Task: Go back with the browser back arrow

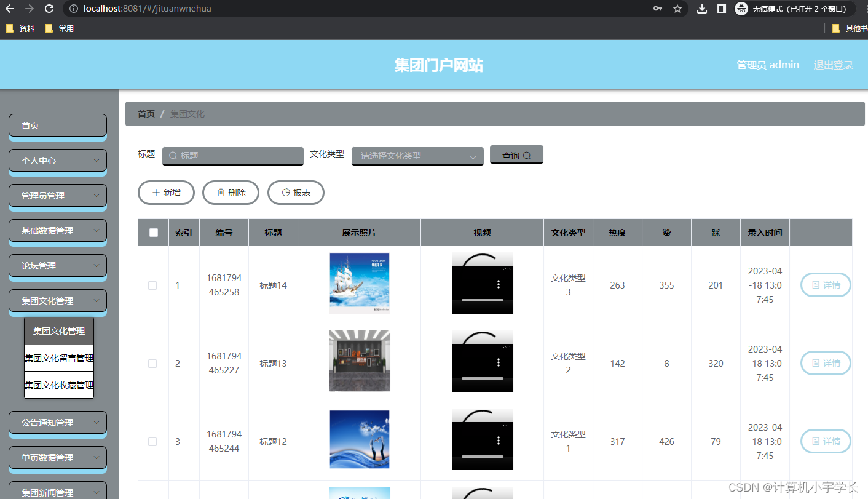Action: coord(10,9)
